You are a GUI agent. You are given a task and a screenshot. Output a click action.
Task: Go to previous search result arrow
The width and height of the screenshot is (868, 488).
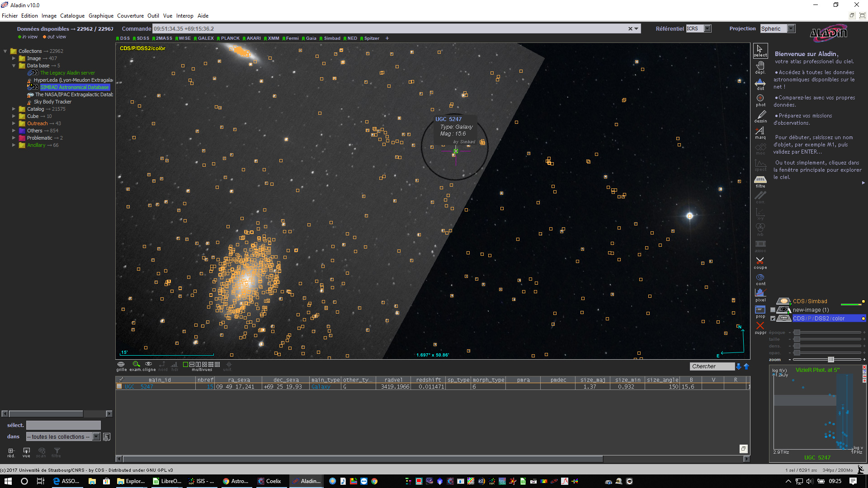tap(746, 366)
